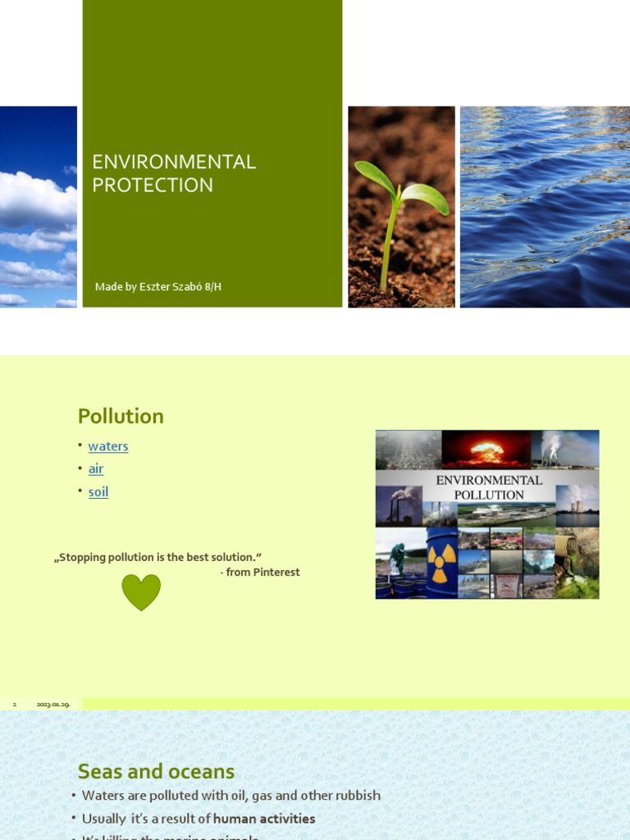Screen dimensions: 630x840
Task: Select the cloudy sky photo
Action: 39,207
